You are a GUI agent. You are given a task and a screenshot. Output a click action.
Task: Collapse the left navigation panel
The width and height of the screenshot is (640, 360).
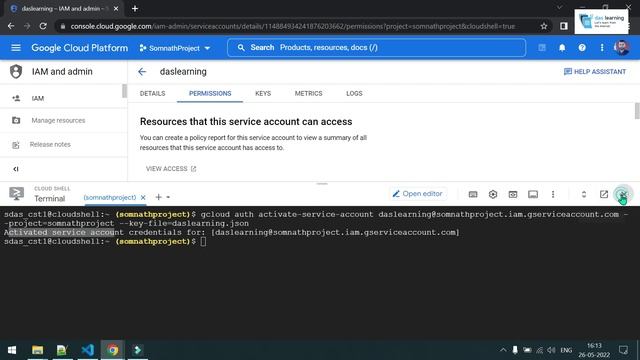tap(16, 169)
